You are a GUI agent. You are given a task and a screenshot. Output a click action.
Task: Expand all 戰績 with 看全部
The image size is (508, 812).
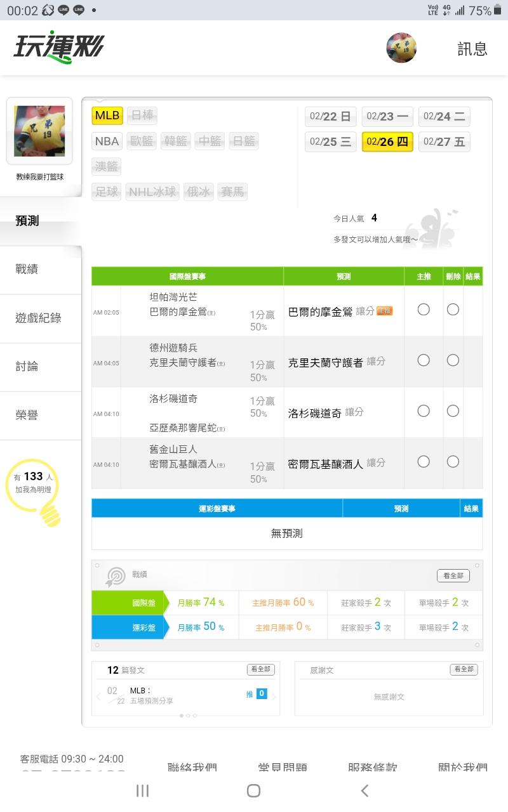tap(453, 576)
